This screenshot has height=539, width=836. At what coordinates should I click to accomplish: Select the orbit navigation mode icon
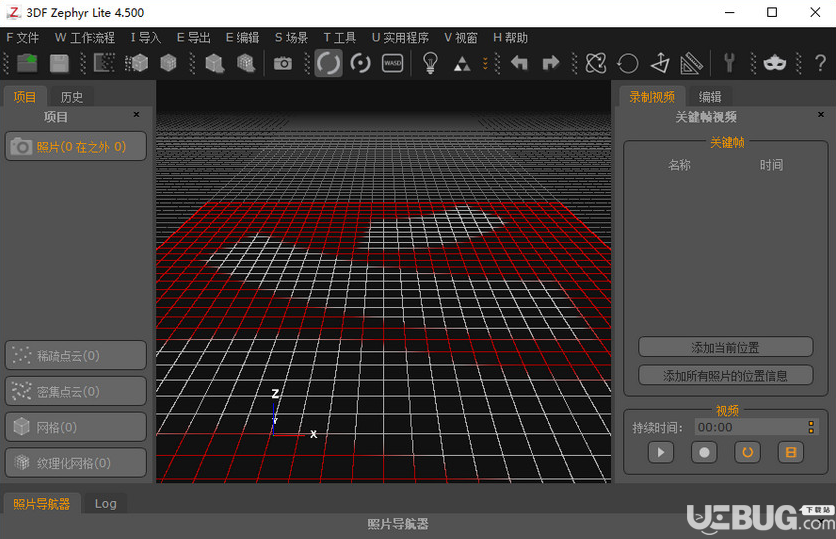[x=328, y=63]
